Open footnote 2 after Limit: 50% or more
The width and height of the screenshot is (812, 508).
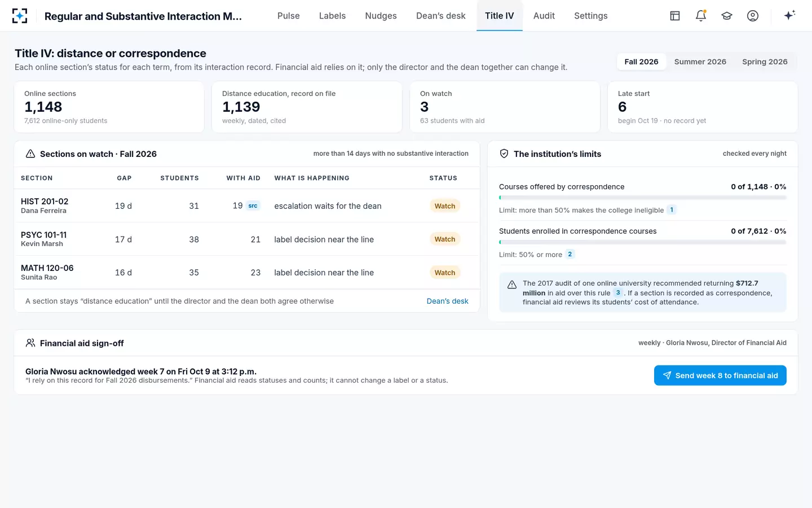[570, 255]
